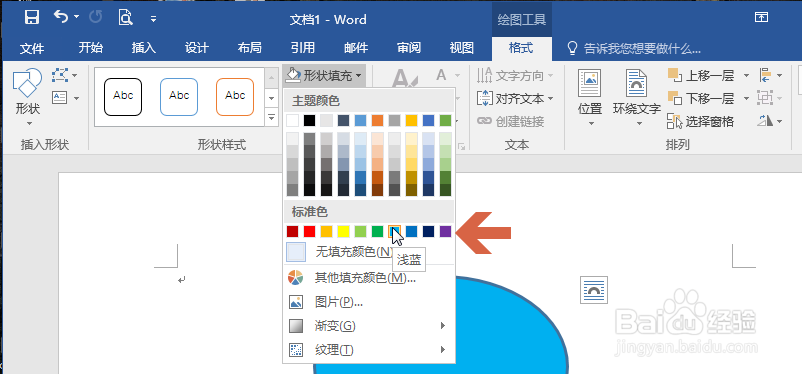Switch to the 布局 tab

[250, 48]
